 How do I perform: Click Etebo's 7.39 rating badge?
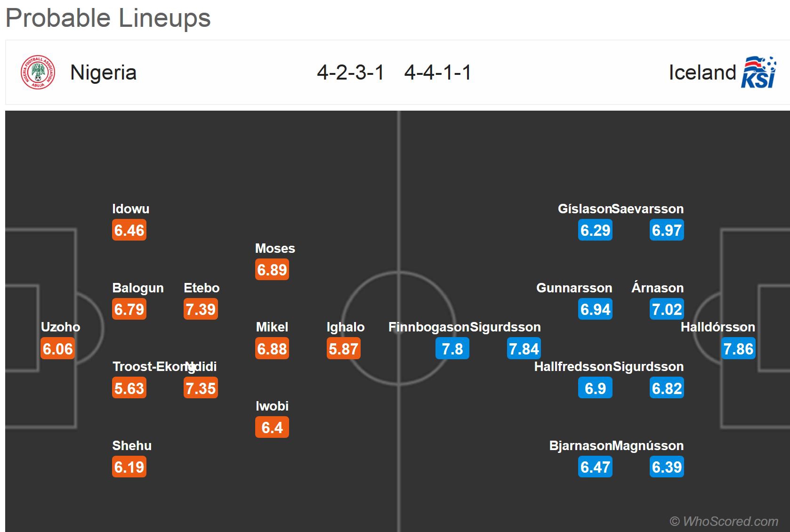pos(201,309)
